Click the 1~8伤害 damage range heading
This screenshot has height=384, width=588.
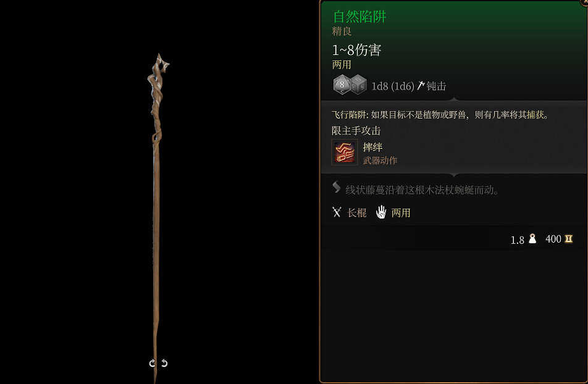click(x=356, y=50)
